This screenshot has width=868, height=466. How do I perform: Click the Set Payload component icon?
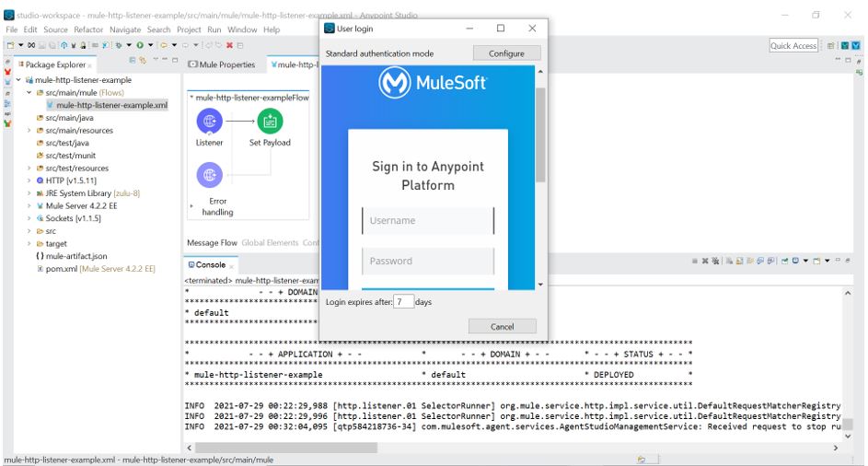270,121
